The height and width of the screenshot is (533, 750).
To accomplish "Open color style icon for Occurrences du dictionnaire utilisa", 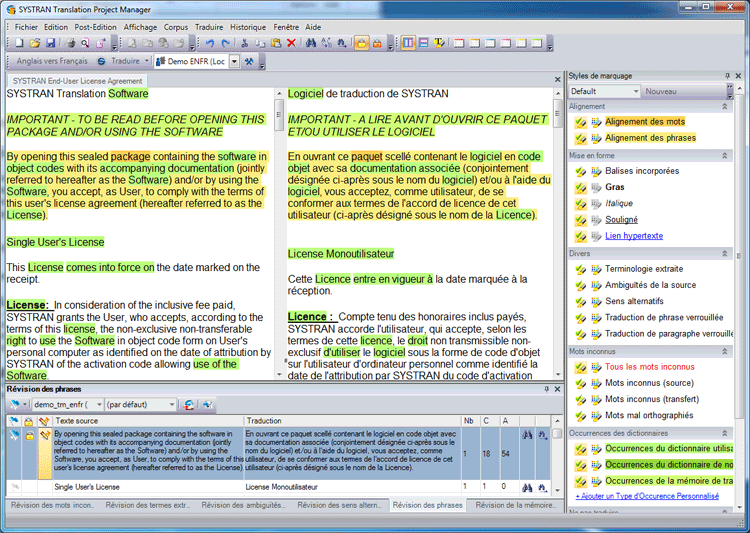I will pyautogui.click(x=596, y=449).
